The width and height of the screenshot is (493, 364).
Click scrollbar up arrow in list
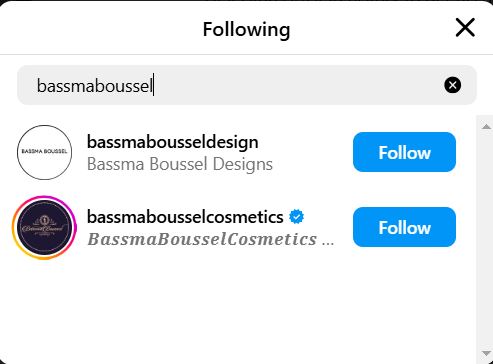point(486,126)
